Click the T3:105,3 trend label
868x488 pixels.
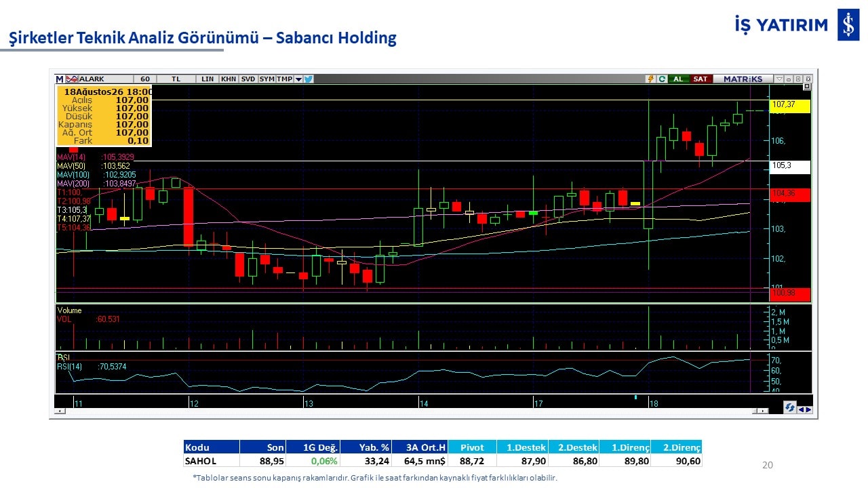pyautogui.click(x=72, y=210)
